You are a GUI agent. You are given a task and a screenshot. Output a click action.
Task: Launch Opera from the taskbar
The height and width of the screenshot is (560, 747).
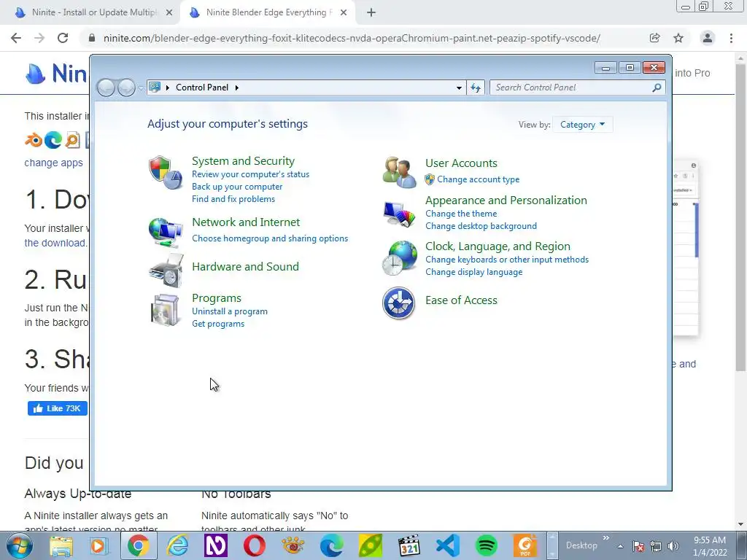click(255, 545)
